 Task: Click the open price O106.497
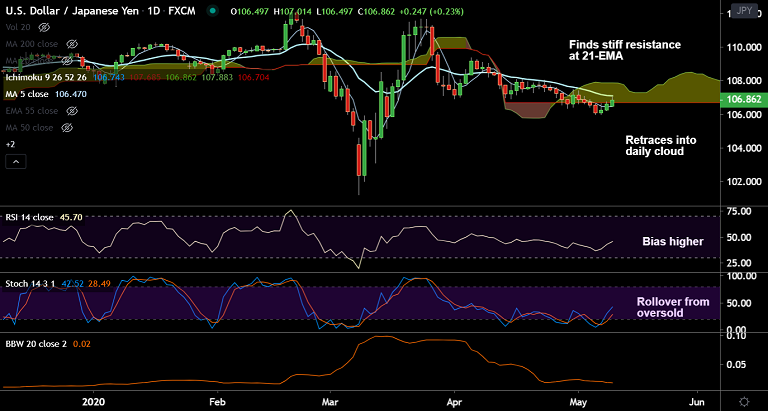[249, 11]
